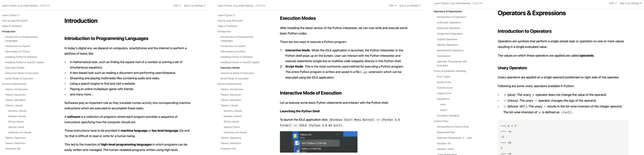Select 'Operators & Expressions' sidebar section
Image resolution: width=644 pixels, height=155 pixels.
(448, 11)
